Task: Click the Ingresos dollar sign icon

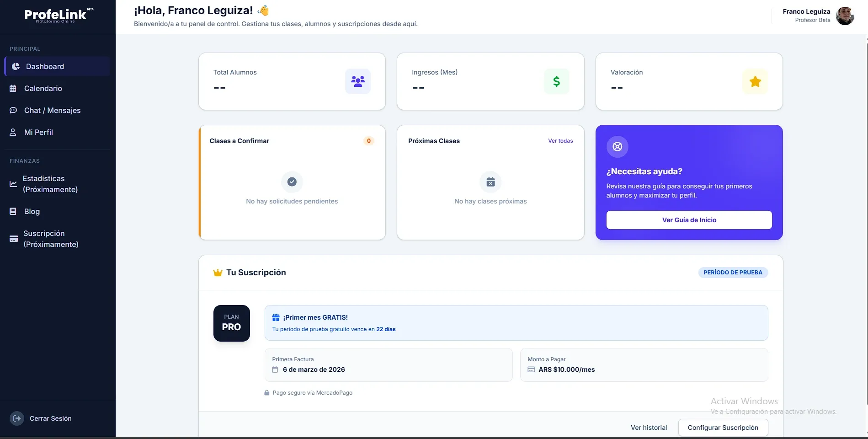Action: [556, 81]
